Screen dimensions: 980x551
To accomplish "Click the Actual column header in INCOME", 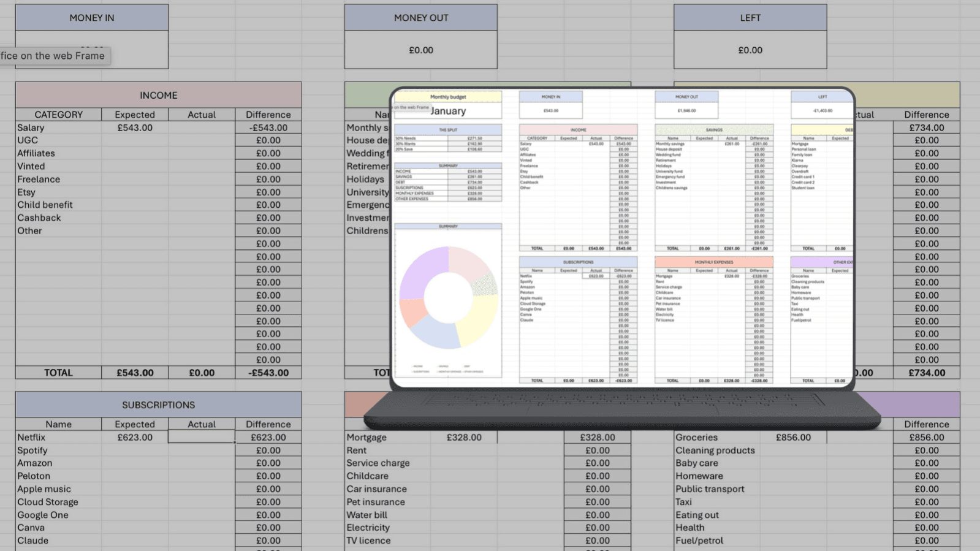I will (202, 115).
